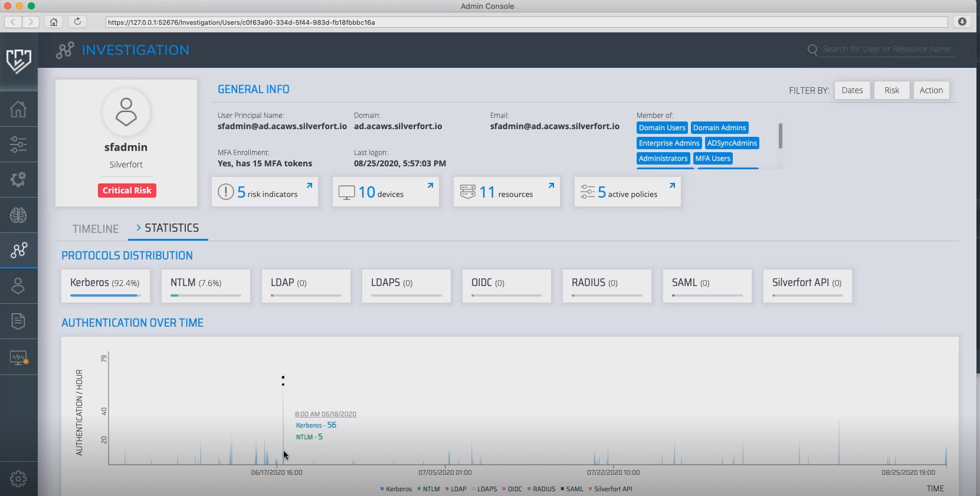Toggle Kerberos series in chart legend
Viewport: 980px width, 496px height.
coord(396,489)
